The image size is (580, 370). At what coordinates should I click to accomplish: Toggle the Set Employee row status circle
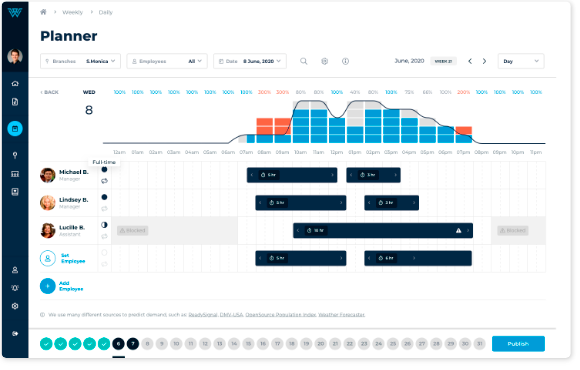pyautogui.click(x=104, y=253)
